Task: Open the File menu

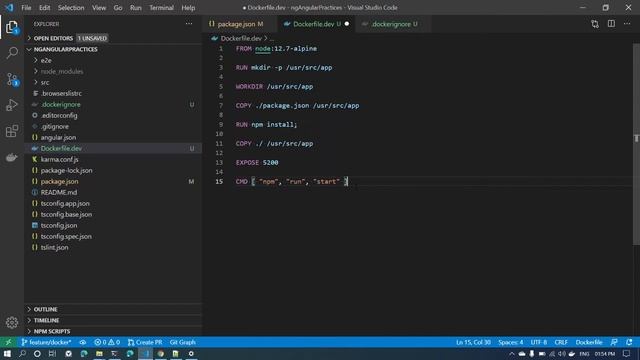Action: tap(26, 7)
